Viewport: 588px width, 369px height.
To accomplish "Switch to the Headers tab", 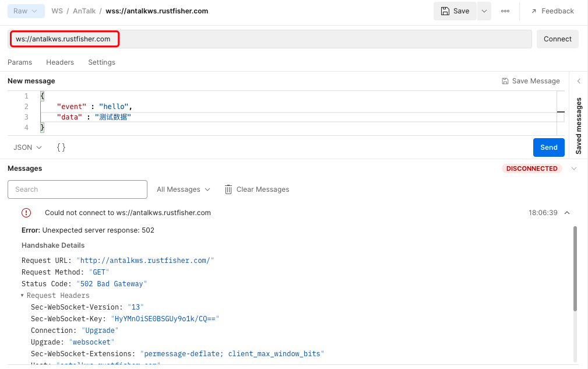I will 60,62.
